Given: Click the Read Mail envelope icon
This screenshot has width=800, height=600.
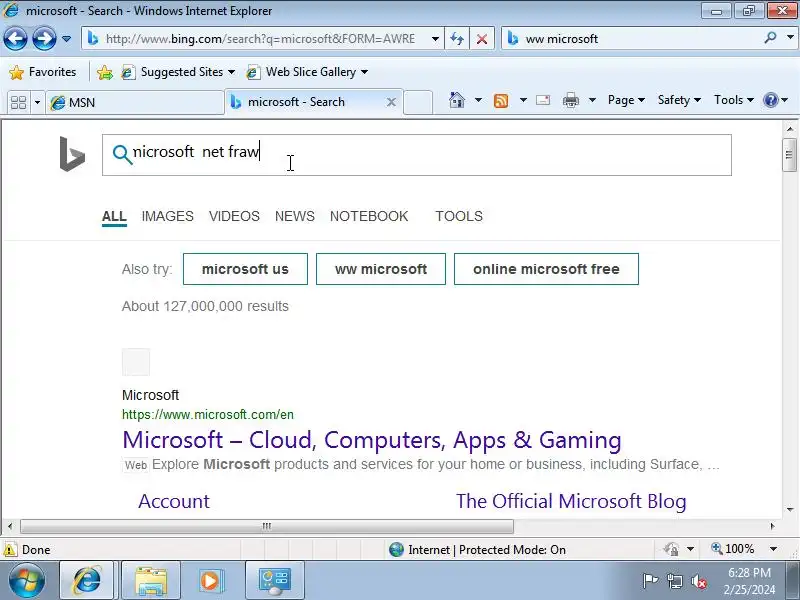Looking at the screenshot, I should click(x=543, y=100).
